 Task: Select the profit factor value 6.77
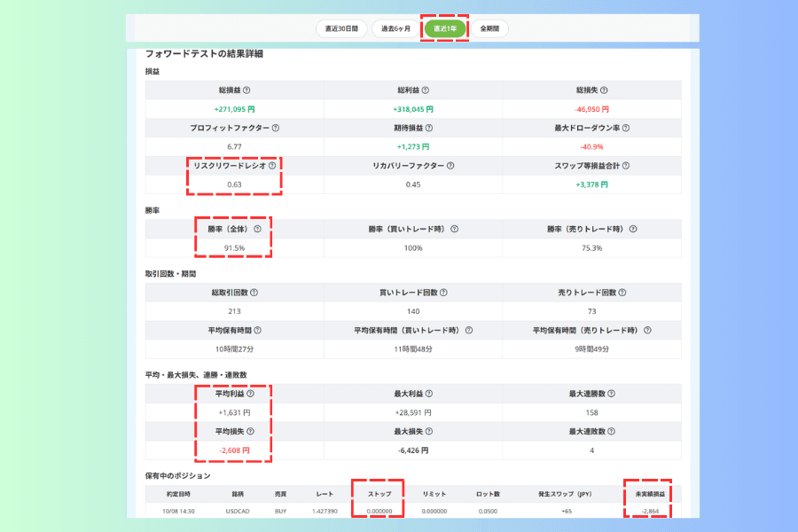(235, 146)
